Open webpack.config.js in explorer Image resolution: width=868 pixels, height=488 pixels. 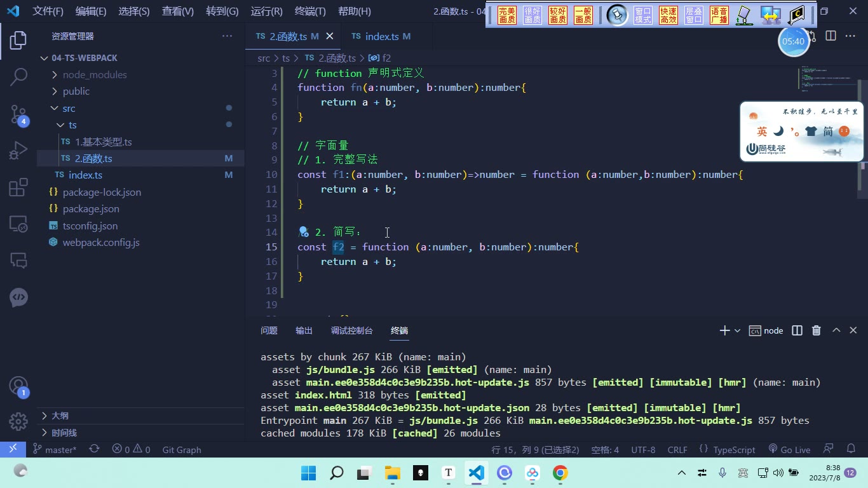click(101, 242)
